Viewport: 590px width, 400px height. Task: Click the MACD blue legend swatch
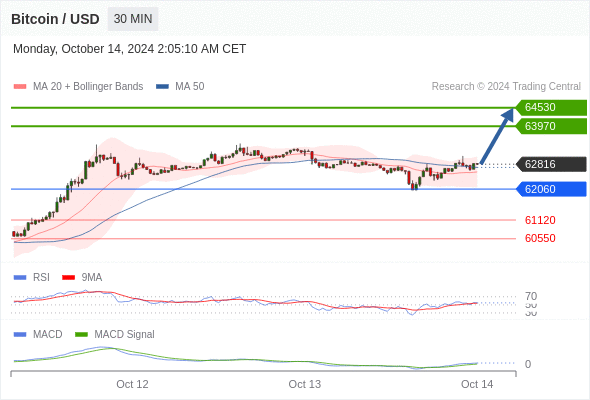[x=20, y=335]
